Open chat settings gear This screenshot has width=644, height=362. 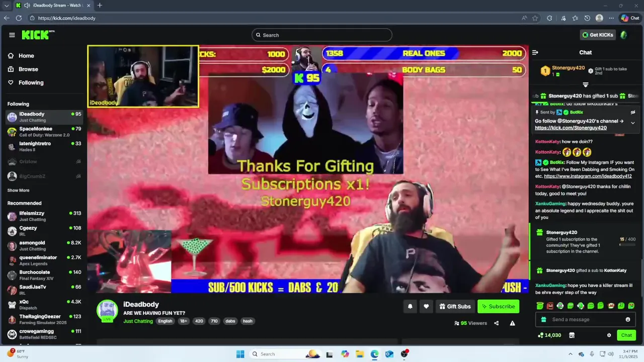[609, 335]
